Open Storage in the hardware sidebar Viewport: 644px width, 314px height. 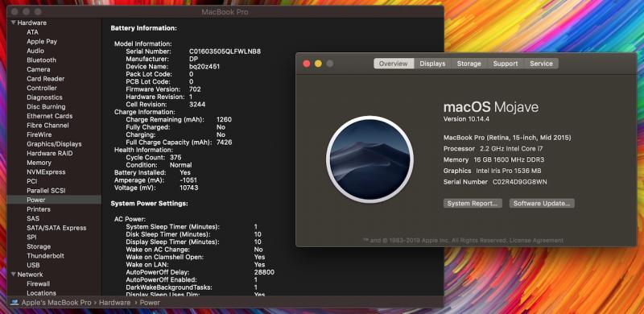coord(39,246)
